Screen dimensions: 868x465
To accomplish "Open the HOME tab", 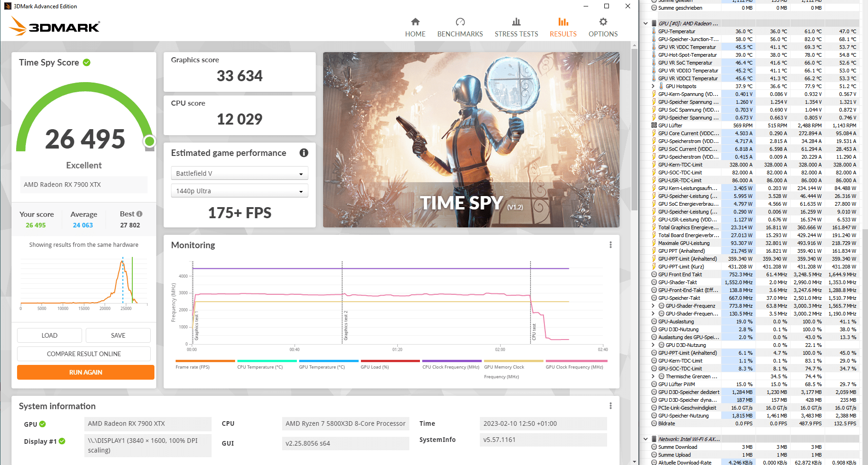I will coord(415,28).
